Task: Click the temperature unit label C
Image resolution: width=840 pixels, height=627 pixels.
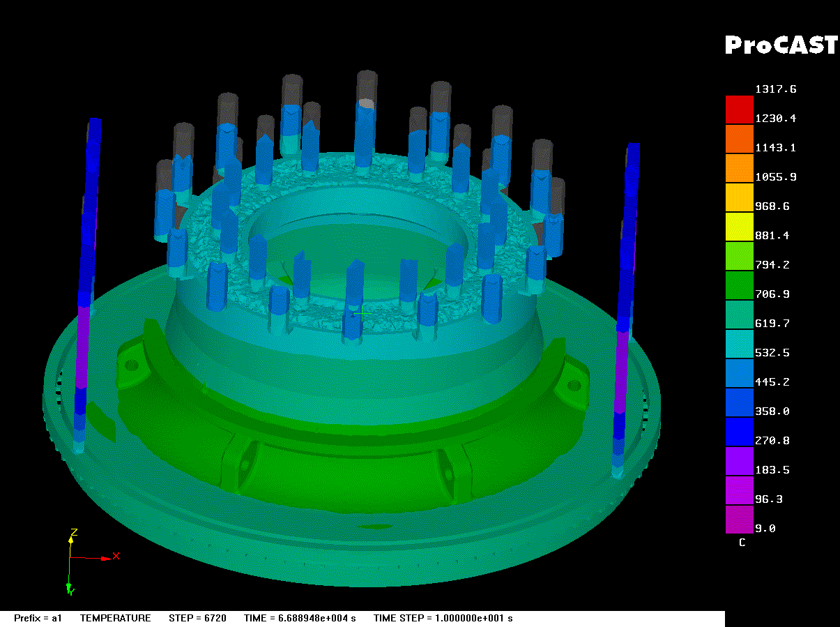Action: pyautogui.click(x=742, y=543)
